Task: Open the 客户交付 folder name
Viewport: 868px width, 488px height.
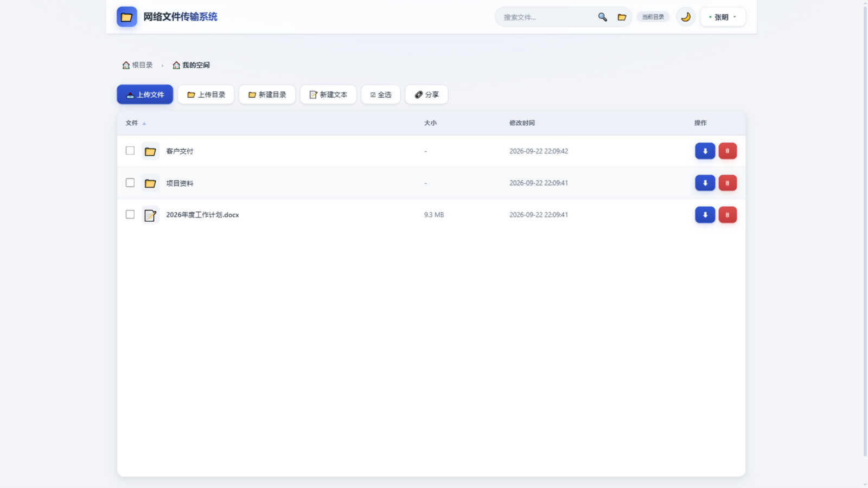Action: pyautogui.click(x=180, y=151)
